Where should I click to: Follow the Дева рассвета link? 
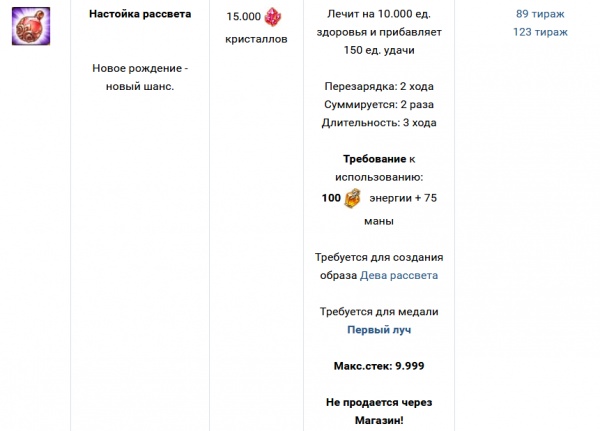(x=399, y=275)
